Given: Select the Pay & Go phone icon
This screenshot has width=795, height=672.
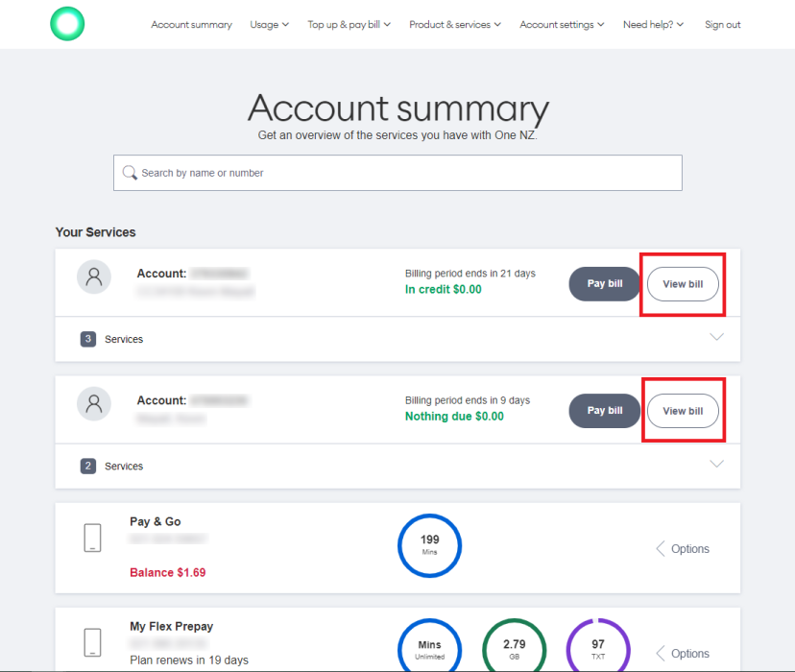Looking at the screenshot, I should 92,538.
